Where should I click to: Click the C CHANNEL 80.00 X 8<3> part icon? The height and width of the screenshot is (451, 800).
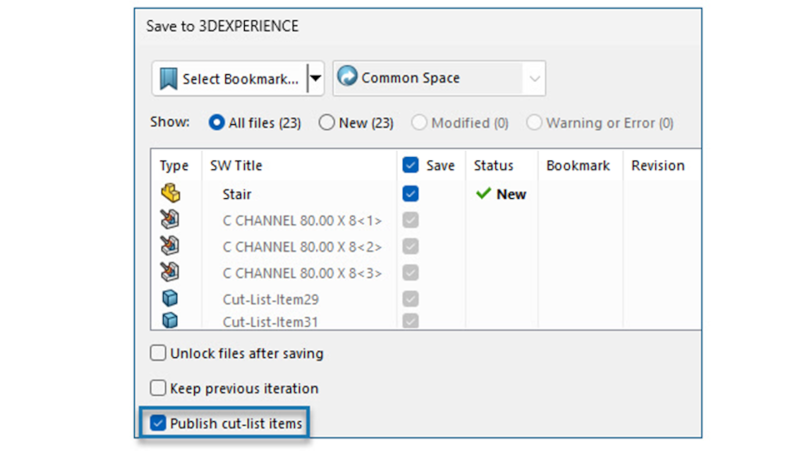170,272
